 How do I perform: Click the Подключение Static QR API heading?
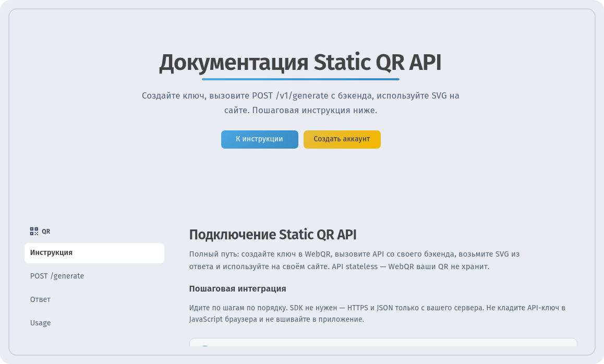[273, 235]
